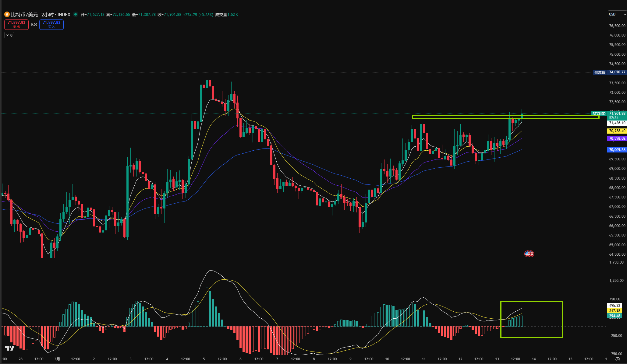Select the green rectangle in the MACD pane

tap(532, 302)
